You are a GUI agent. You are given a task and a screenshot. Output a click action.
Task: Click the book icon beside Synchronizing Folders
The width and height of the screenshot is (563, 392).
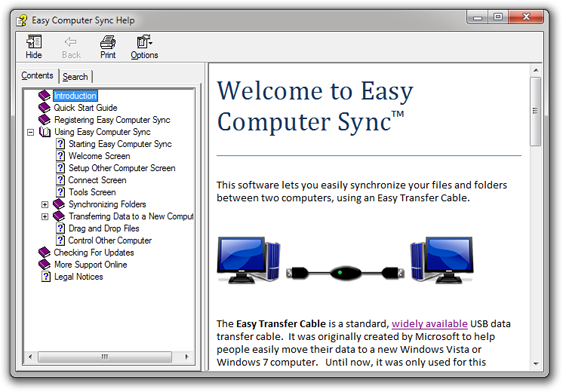tap(59, 204)
